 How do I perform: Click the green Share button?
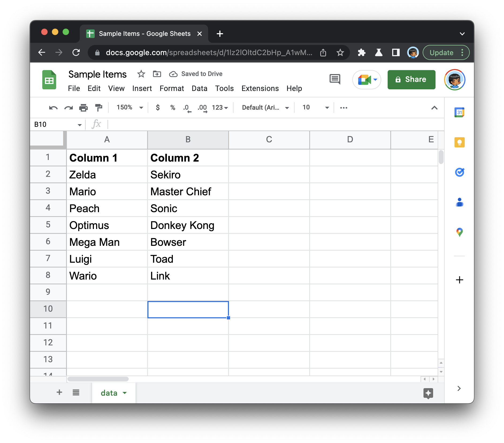point(411,79)
